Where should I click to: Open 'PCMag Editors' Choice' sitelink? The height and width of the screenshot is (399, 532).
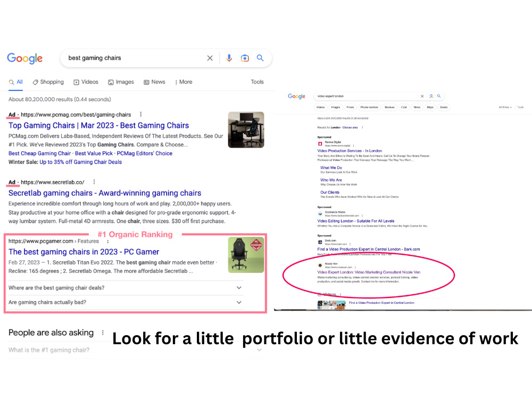click(145, 153)
